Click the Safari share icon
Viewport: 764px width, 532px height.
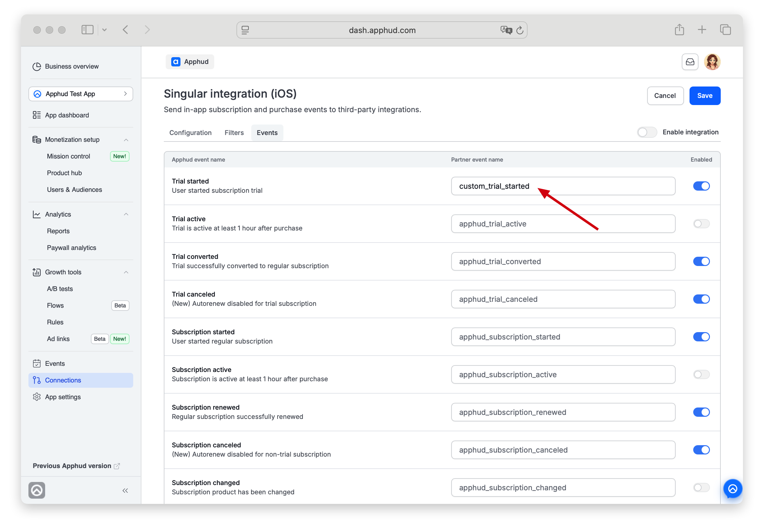point(679,30)
